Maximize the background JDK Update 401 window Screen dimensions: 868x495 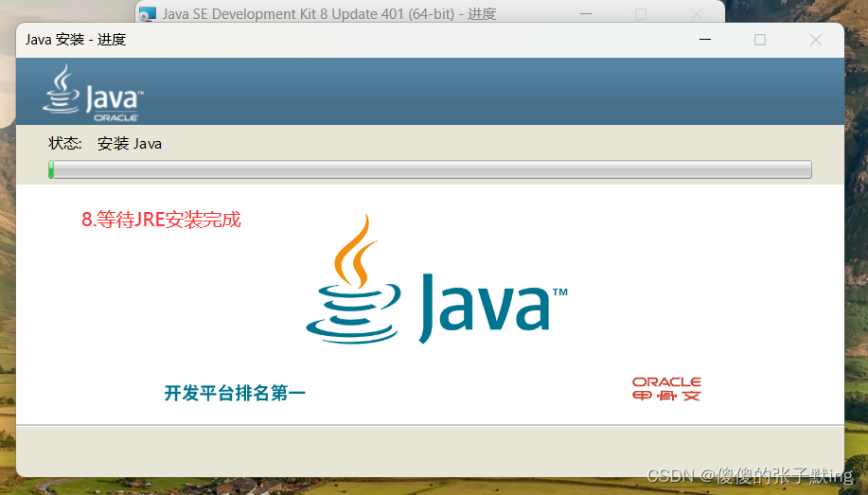click(x=641, y=14)
